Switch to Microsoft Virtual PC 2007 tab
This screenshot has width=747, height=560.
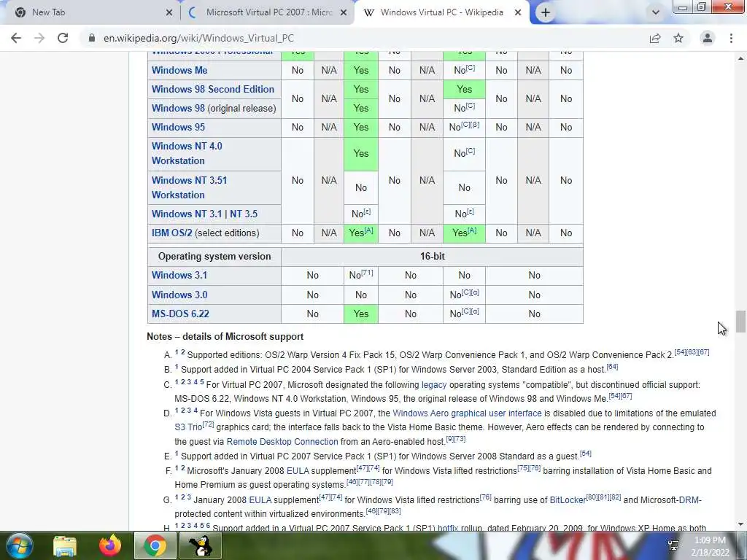point(268,12)
